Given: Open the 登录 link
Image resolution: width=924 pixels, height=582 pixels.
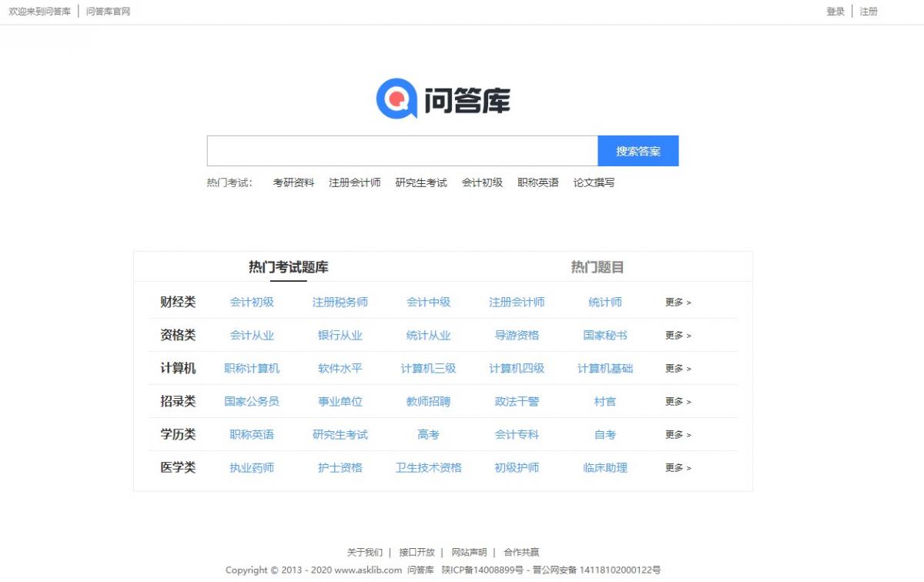Looking at the screenshot, I should (835, 12).
